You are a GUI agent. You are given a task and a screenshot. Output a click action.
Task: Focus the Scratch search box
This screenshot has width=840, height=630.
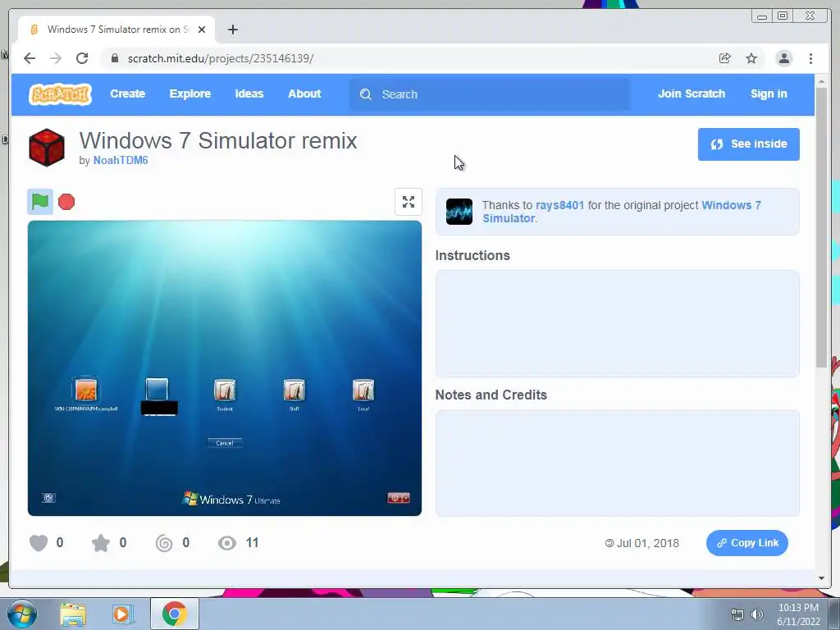(490, 94)
